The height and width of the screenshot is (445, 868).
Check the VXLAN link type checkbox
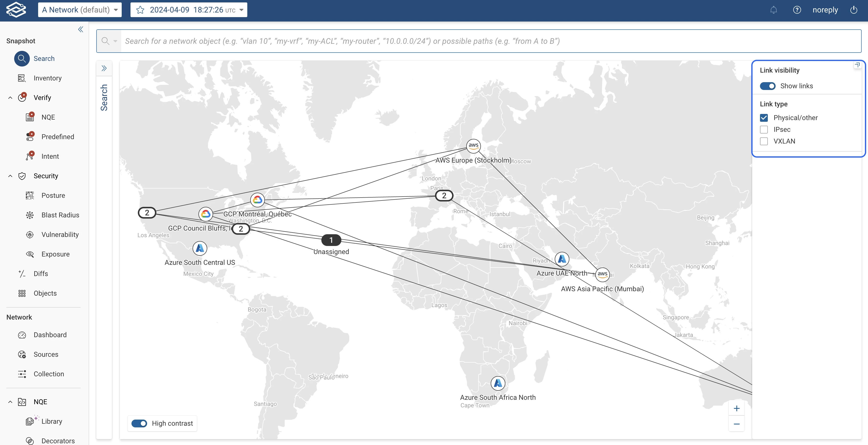(764, 141)
